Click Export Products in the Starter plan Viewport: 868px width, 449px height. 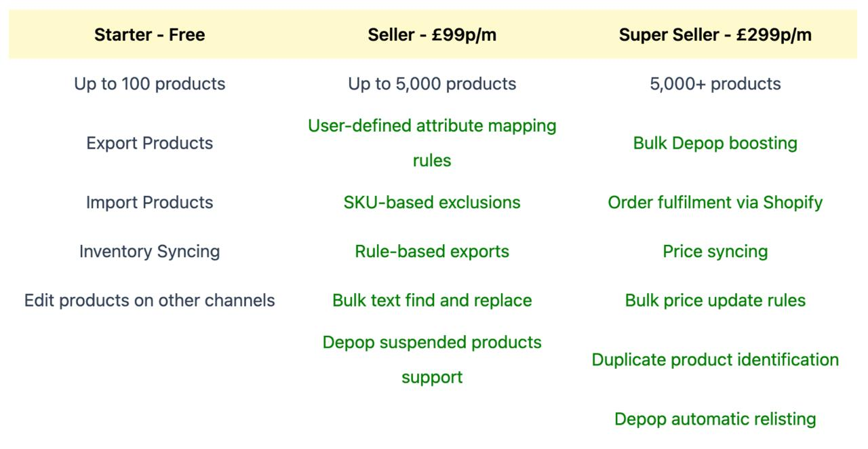149,143
